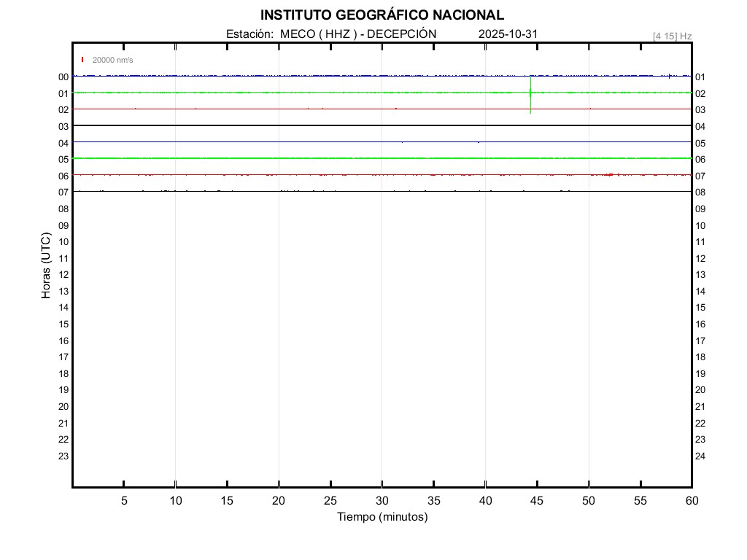Click the station label MECO ( HHZ ) - DECEPCIÓN
Viewport: 747px width, 560px height.
point(331,34)
